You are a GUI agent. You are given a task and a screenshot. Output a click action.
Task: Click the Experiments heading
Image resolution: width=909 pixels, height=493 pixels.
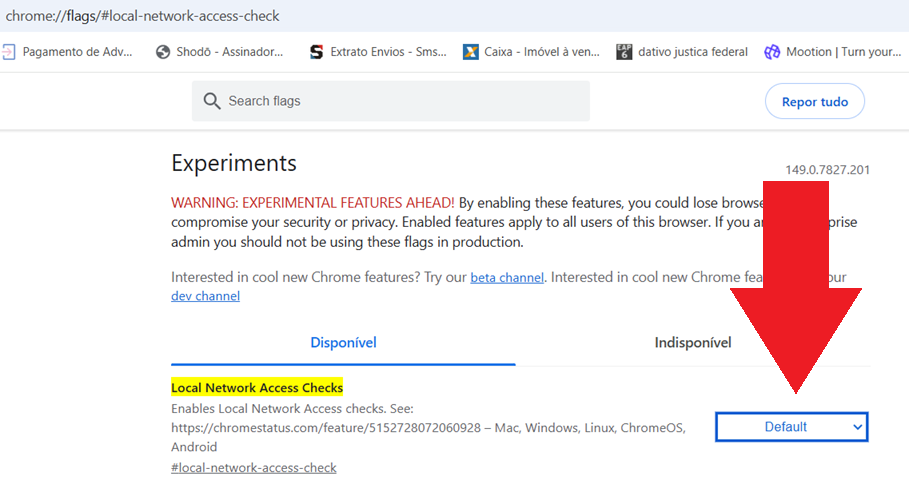(234, 163)
